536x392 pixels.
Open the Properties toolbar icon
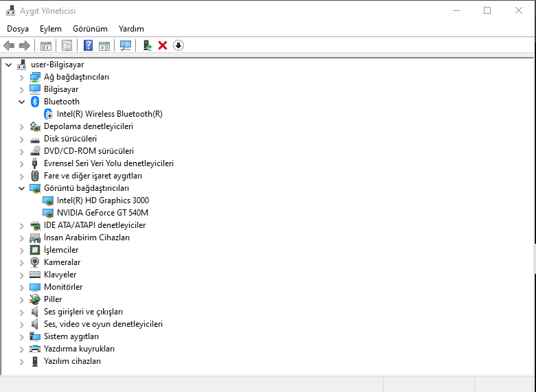pyautogui.click(x=67, y=45)
